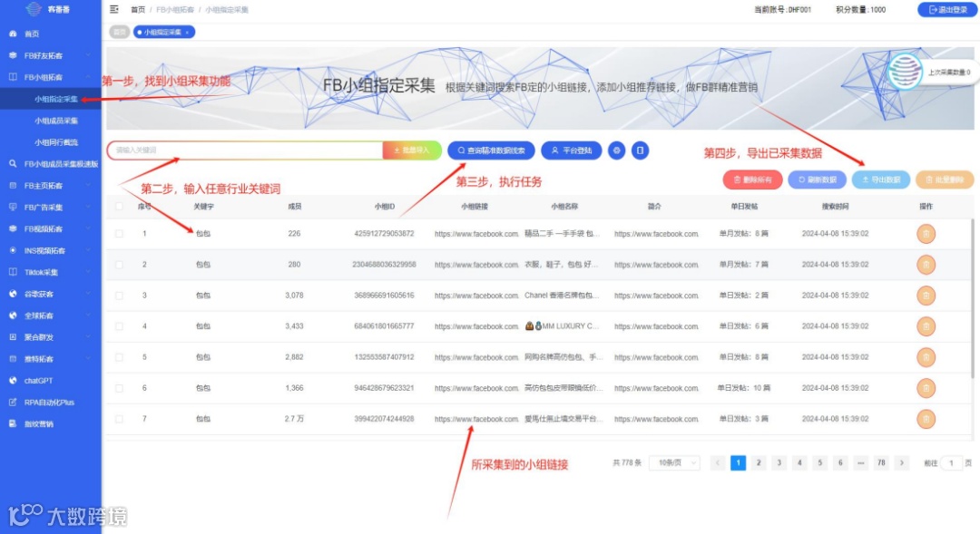Delete row 1 using its orange trash icon

pyautogui.click(x=926, y=234)
